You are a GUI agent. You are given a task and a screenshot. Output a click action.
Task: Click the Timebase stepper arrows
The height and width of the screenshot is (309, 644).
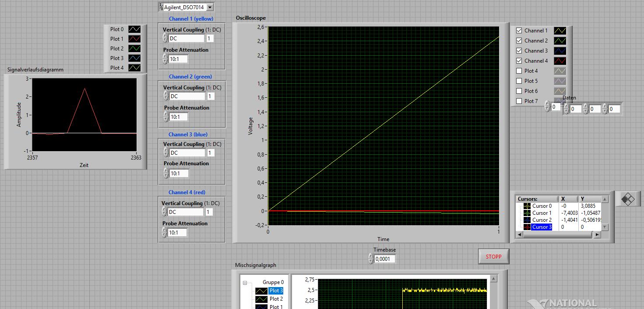tap(371, 259)
